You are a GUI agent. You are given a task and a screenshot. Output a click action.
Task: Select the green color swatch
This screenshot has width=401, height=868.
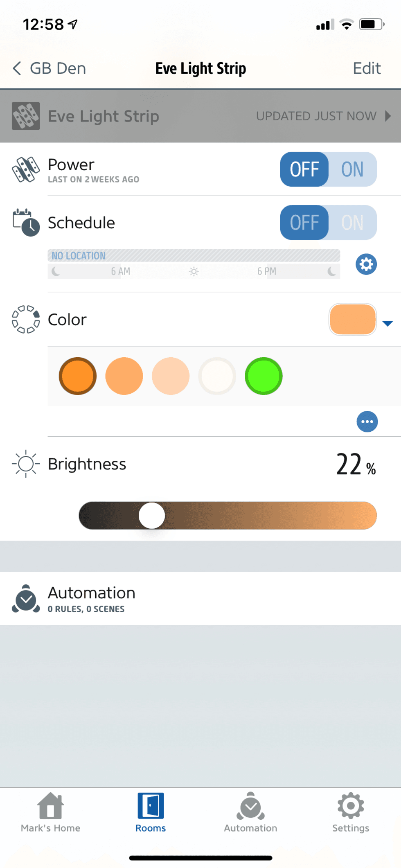[x=264, y=376]
